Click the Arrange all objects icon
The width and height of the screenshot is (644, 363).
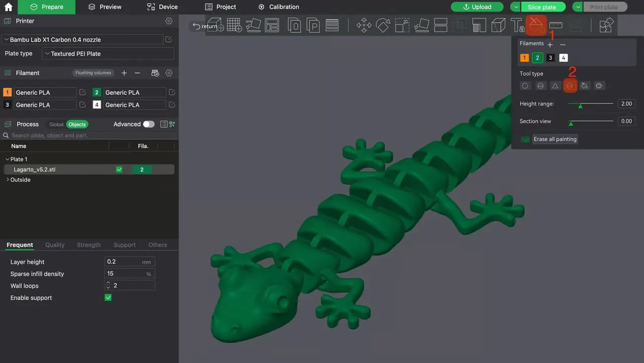pos(272,25)
